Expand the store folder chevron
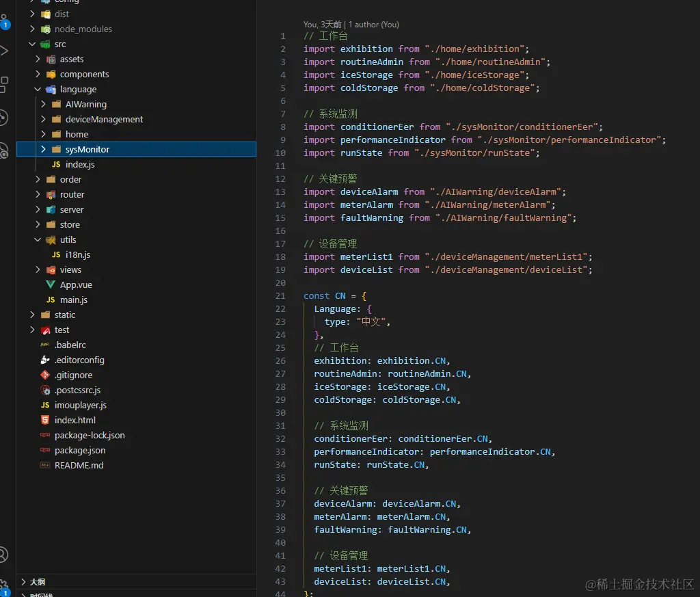Screen dimensions: 700x597 (x=38, y=224)
